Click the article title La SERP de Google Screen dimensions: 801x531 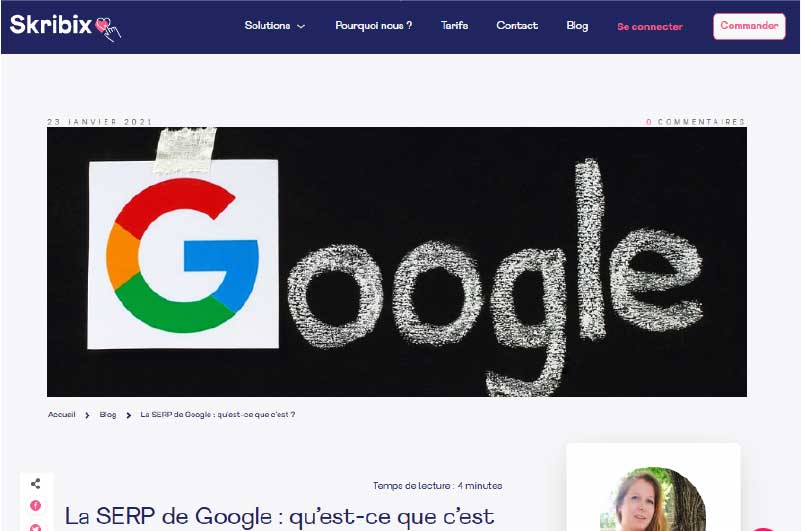click(279, 517)
